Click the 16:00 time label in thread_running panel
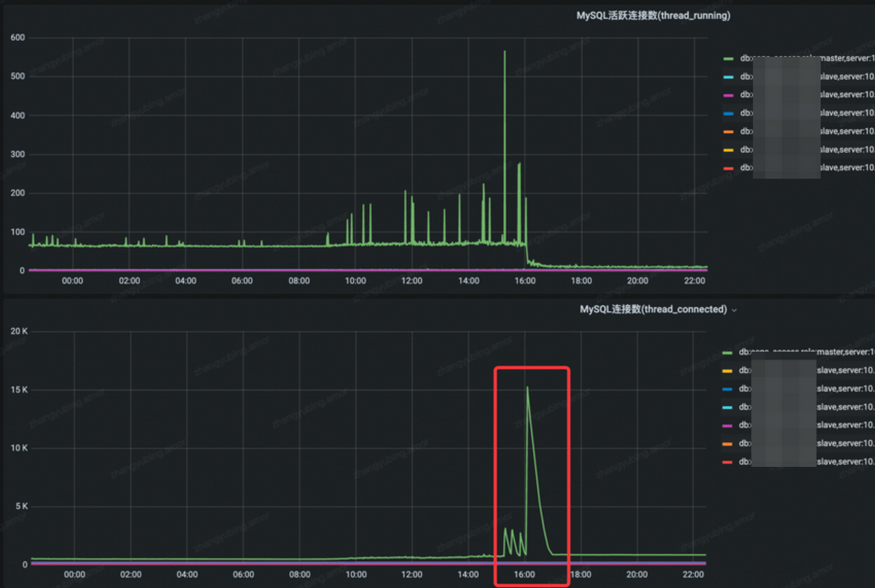This screenshot has height=588, width=875. point(525,281)
